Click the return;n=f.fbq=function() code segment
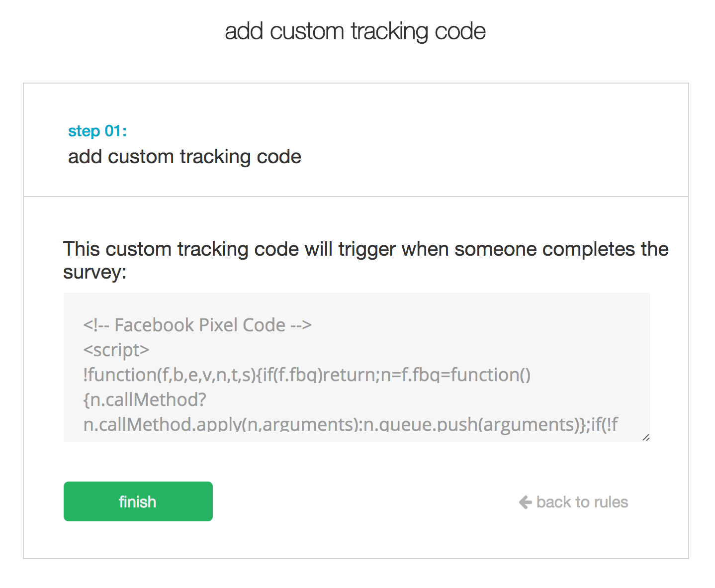The height and width of the screenshot is (588, 715). click(x=428, y=375)
